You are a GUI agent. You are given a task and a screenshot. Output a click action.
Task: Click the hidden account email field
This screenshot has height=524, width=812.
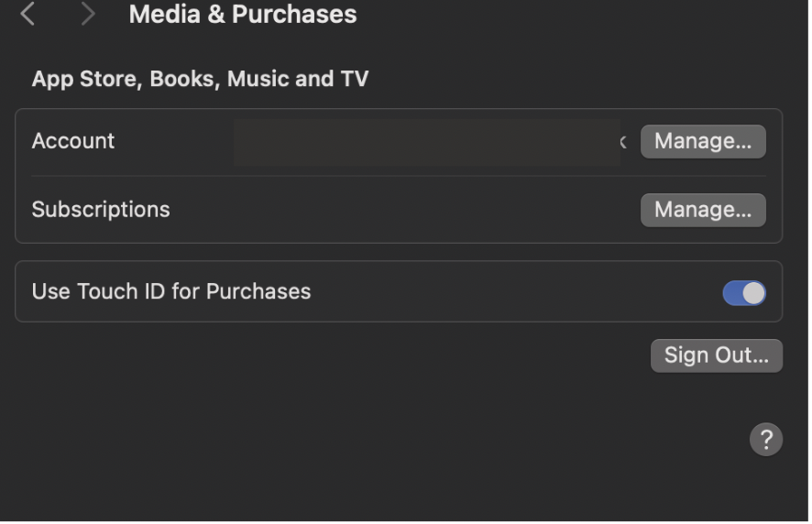[426, 142]
